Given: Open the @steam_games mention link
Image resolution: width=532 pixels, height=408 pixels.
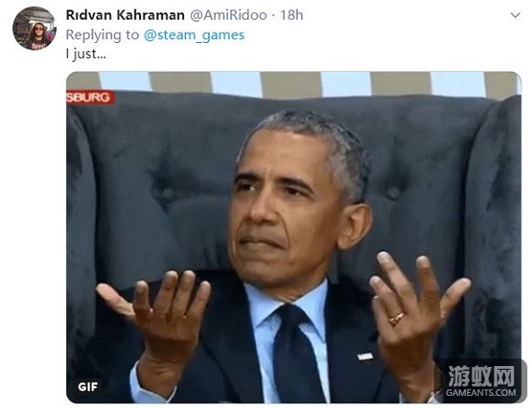Looking at the screenshot, I should click(194, 35).
